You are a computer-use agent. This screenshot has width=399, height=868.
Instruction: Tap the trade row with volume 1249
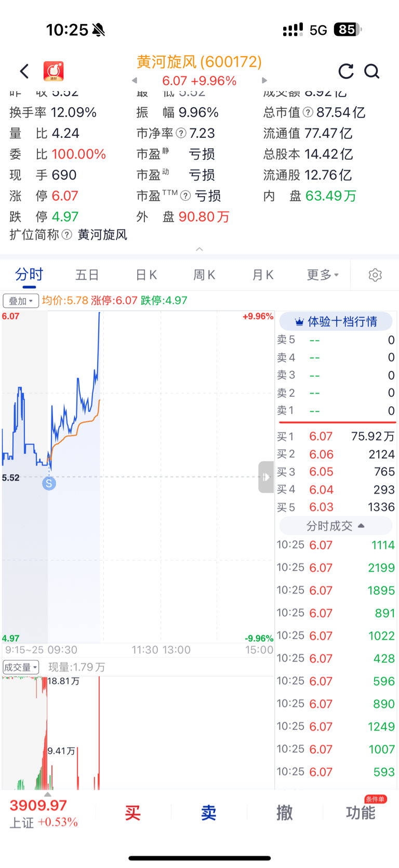[336, 727]
